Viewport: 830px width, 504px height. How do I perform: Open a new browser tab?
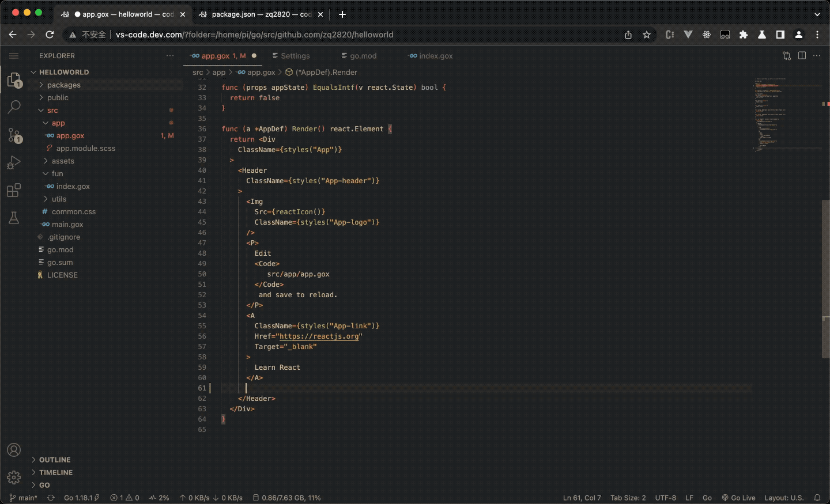tap(342, 14)
